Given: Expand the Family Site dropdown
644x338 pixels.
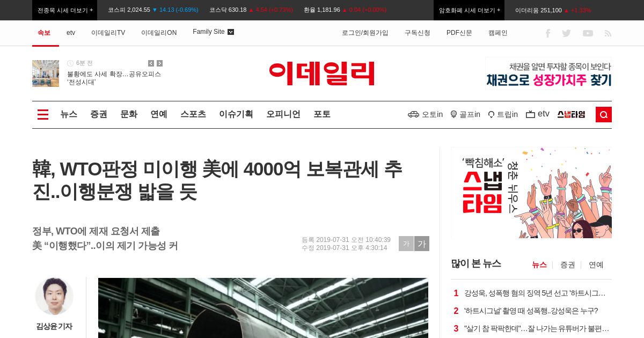Looking at the screenshot, I should pos(213,32).
